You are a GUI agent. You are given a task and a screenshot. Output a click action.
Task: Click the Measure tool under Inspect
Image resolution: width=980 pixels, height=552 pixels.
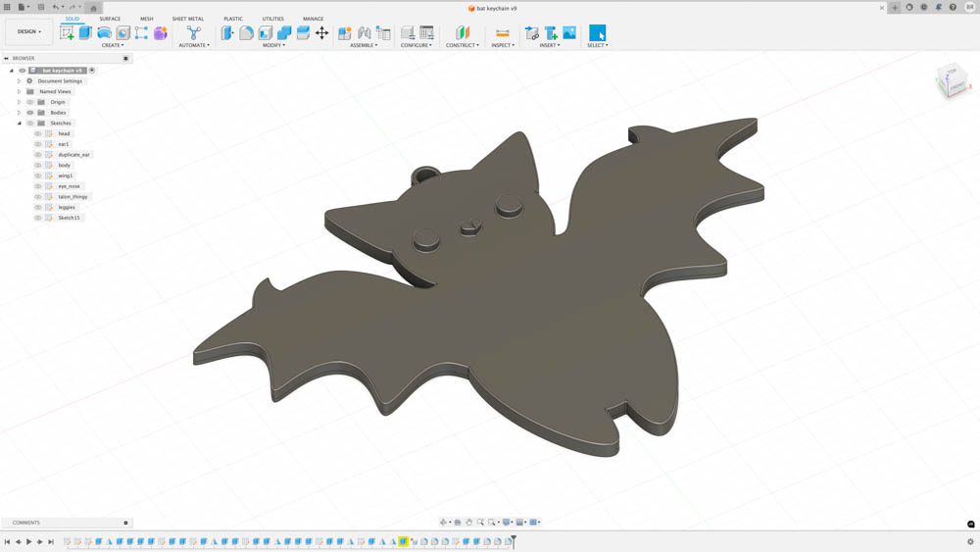502,33
